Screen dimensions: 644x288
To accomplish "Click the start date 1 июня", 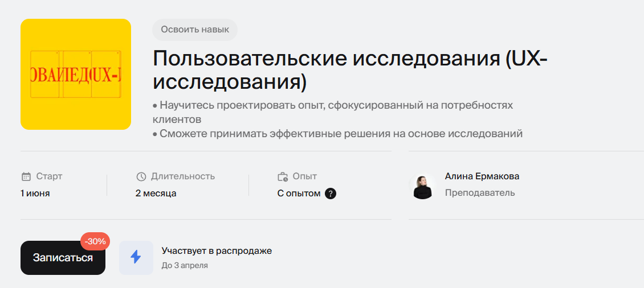I will [35, 194].
